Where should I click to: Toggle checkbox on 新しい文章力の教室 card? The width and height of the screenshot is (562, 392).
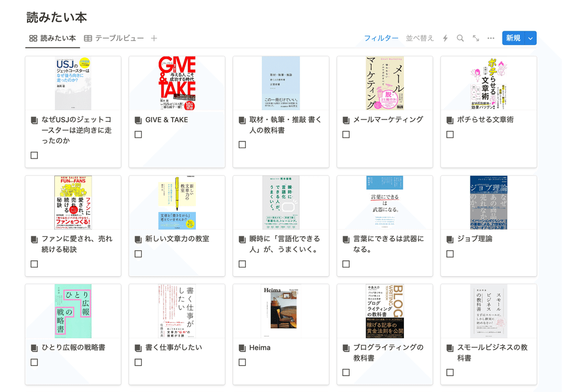pos(138,254)
